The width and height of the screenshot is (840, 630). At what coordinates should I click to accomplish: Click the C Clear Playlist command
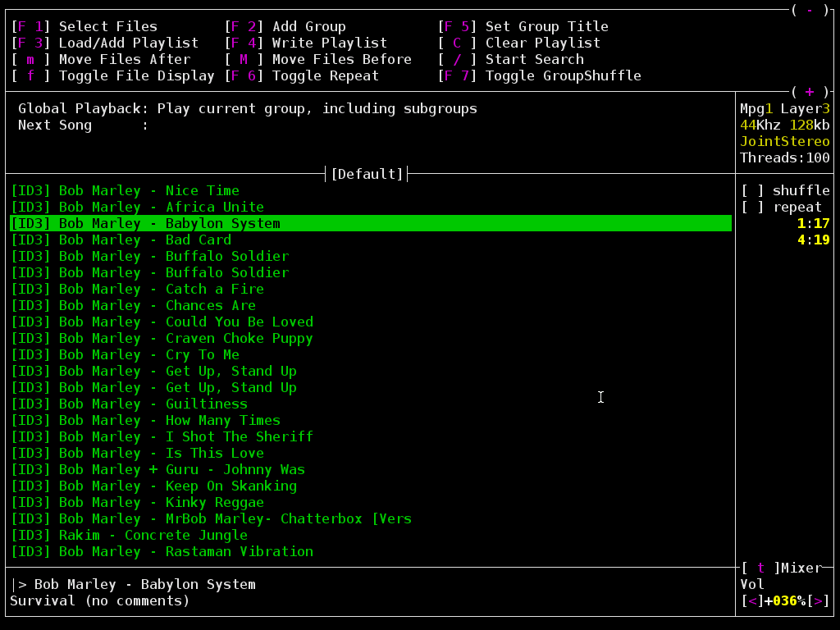[519, 43]
